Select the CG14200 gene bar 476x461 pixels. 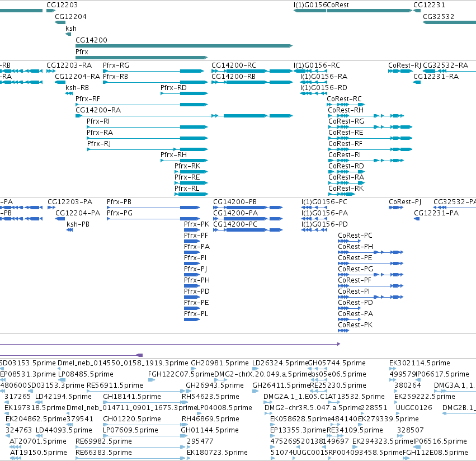pos(184,46)
